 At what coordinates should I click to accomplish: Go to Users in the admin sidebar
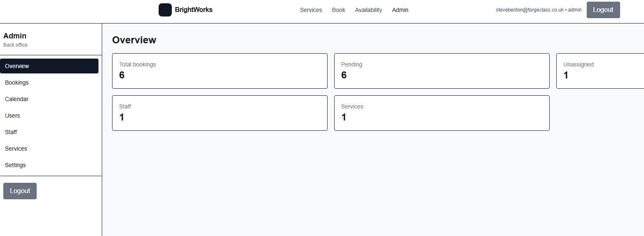click(x=12, y=116)
